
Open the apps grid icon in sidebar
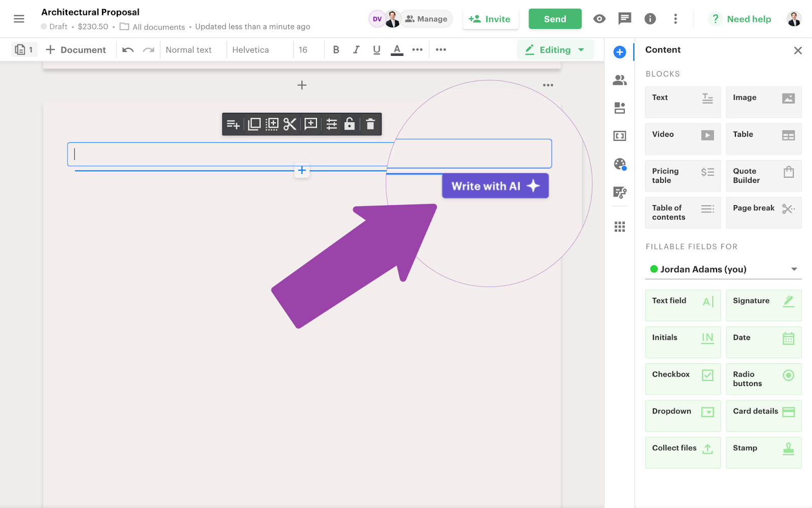(x=620, y=227)
